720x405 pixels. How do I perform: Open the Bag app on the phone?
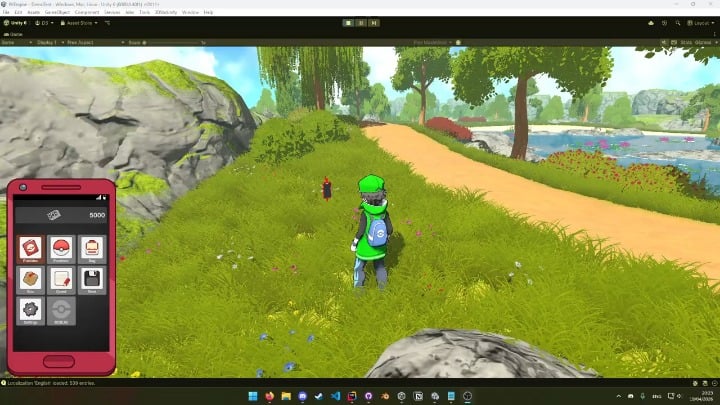coord(92,249)
